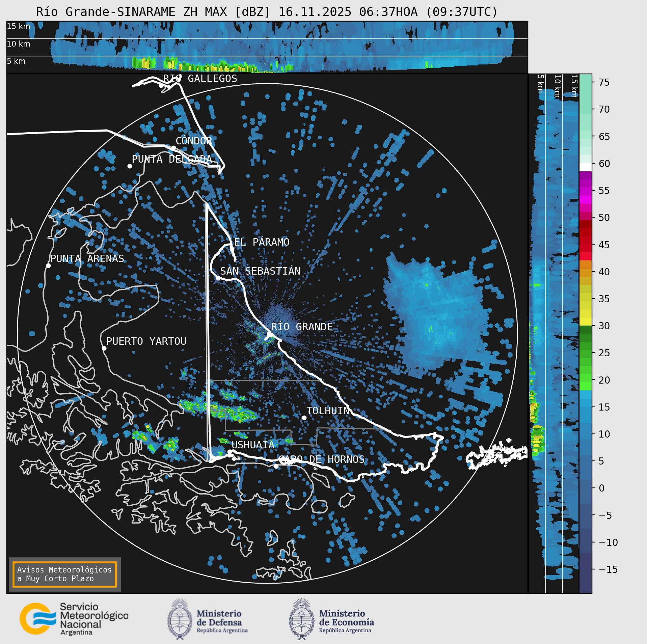The width and height of the screenshot is (647, 644).
Task: Click the Ministerio de Economía emblem
Action: pos(302,619)
